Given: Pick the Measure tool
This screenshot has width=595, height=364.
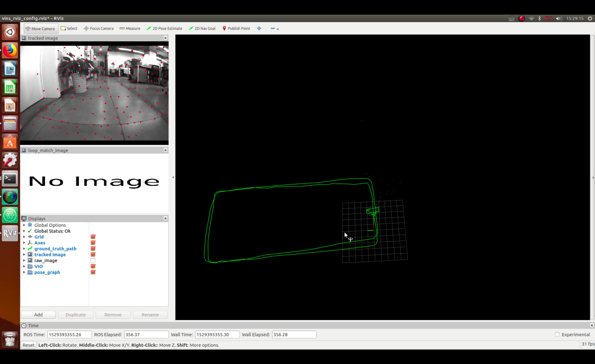Looking at the screenshot, I should click(130, 28).
